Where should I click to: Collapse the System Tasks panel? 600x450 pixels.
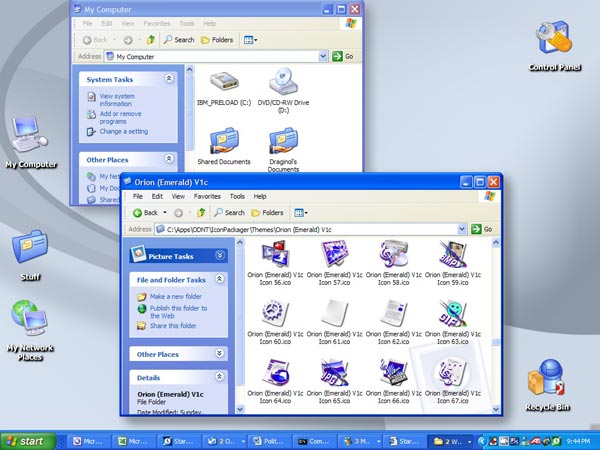tap(169, 78)
